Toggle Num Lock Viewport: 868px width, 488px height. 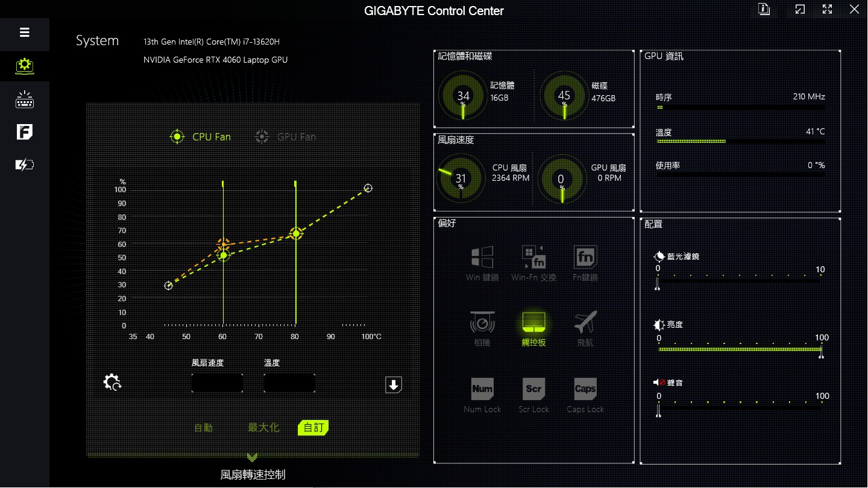[482, 396]
